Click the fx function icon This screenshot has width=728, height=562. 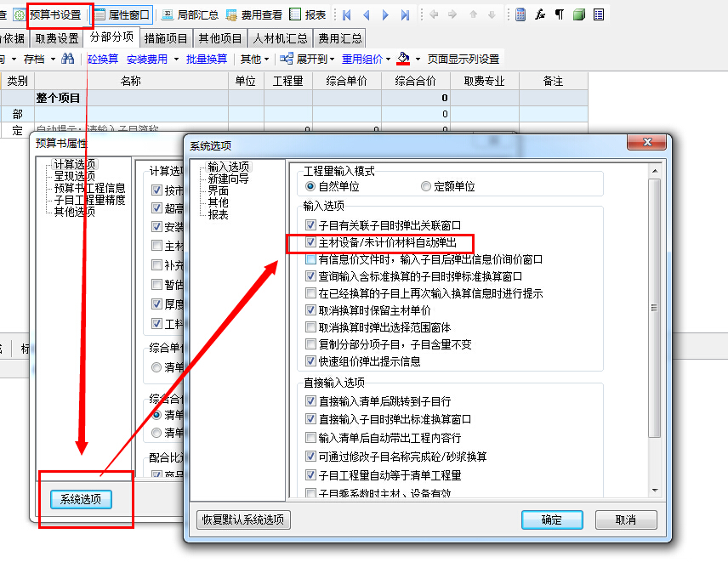coord(539,14)
